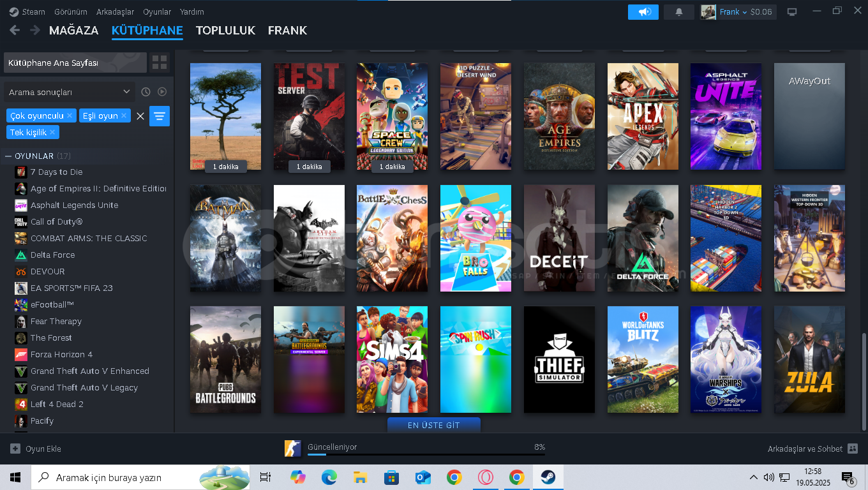Click the EA SPORTS FIFA 23 sidebar icon

(x=21, y=288)
